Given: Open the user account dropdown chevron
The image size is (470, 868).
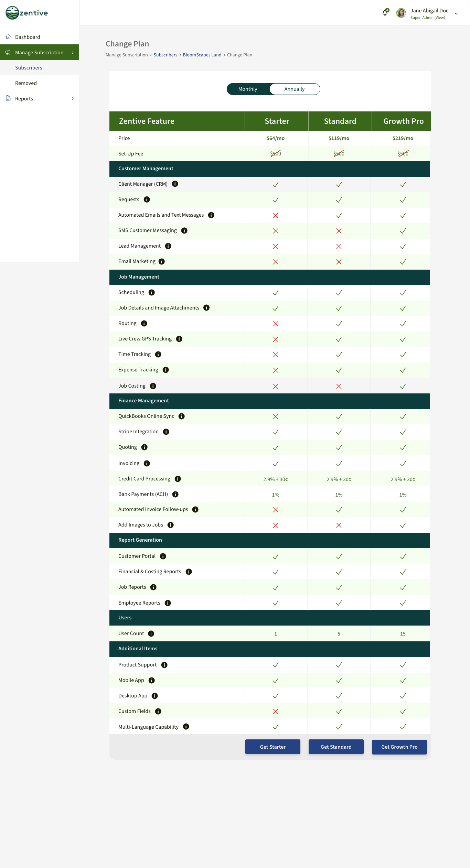Looking at the screenshot, I should pos(456,14).
